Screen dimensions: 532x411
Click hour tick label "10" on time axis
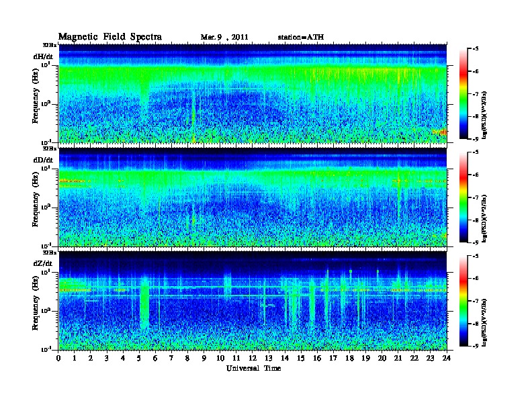click(x=220, y=358)
